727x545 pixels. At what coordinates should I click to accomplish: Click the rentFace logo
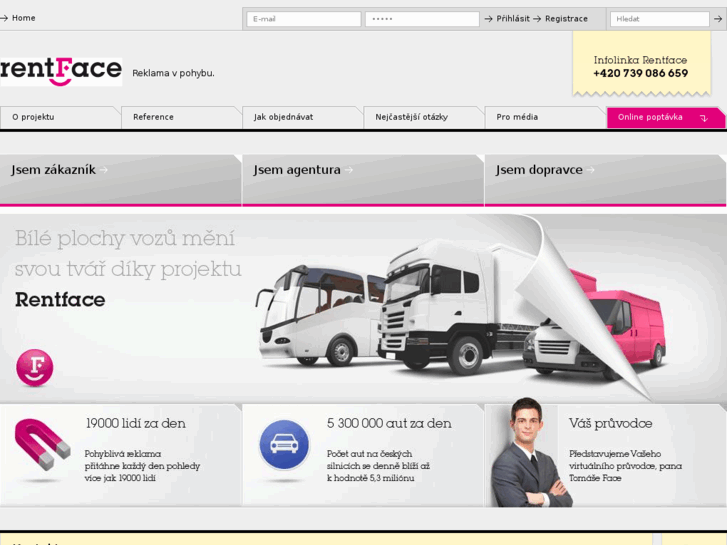(61, 71)
